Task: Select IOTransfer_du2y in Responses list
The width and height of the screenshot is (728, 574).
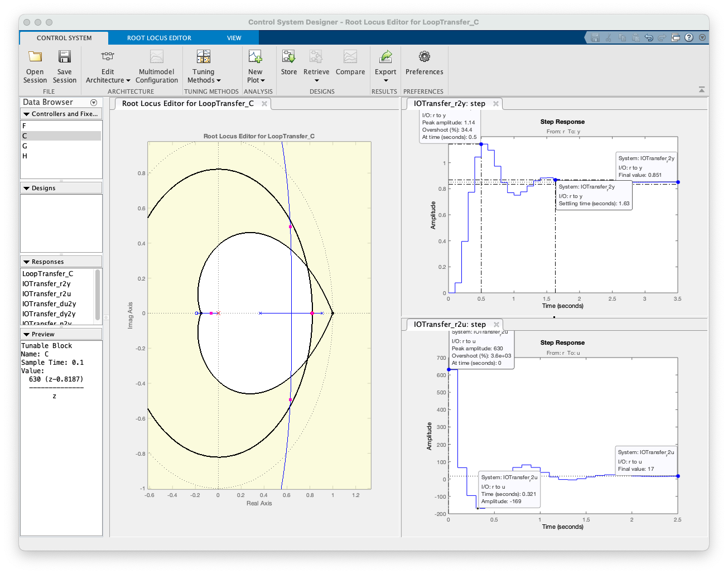Action: point(58,304)
